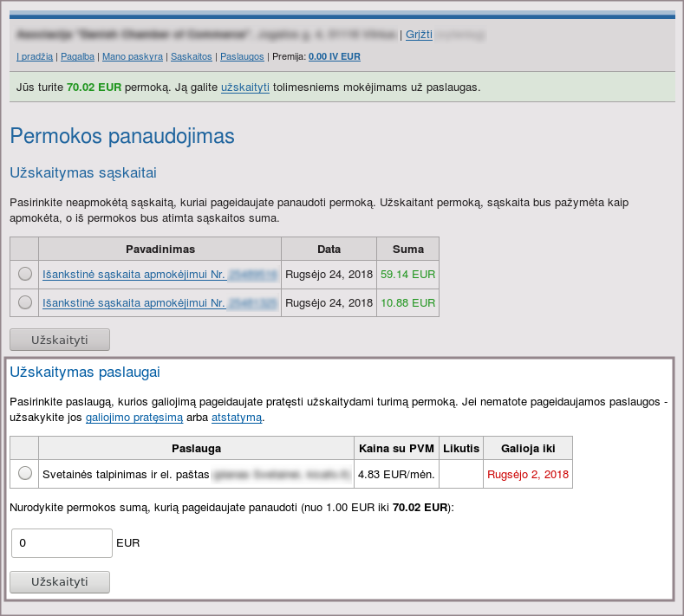Open the Sąskaitos menu item
Viewport: 684px width, 616px height.
192,56
